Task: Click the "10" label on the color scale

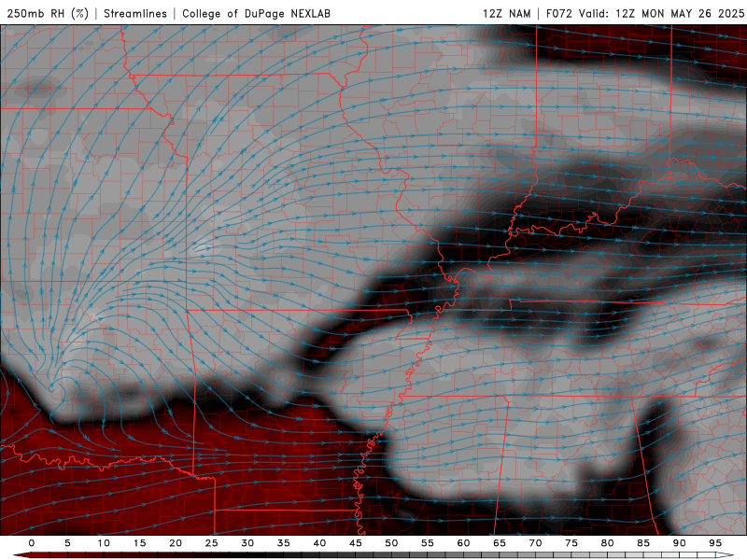Action: click(104, 543)
